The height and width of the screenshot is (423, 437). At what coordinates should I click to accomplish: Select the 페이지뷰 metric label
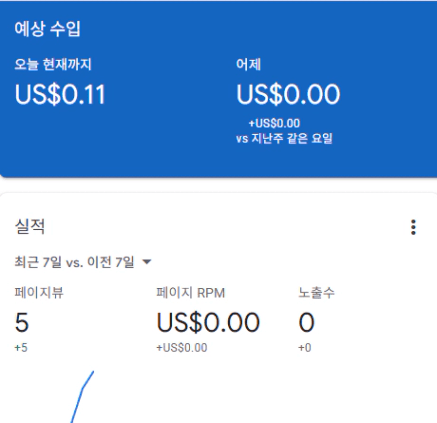(x=39, y=293)
